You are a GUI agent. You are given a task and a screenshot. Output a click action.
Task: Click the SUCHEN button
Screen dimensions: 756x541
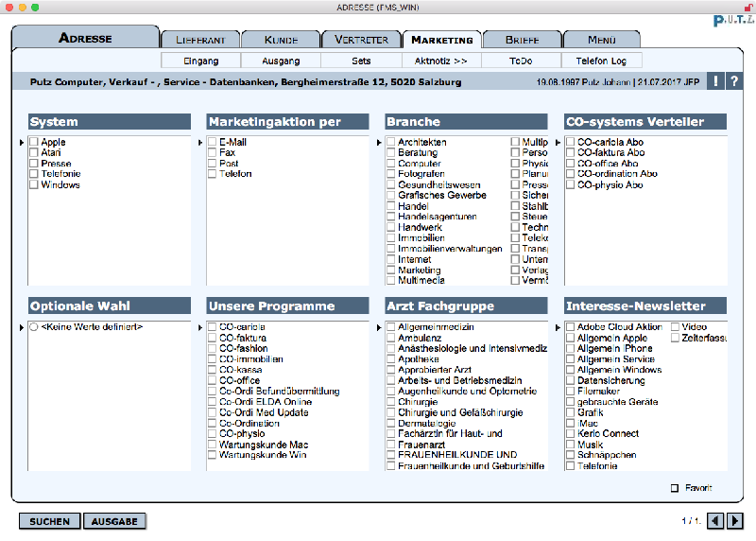pos(50,521)
